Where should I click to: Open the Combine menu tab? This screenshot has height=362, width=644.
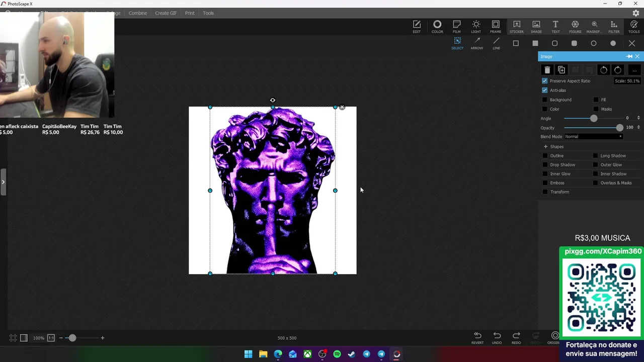click(138, 13)
